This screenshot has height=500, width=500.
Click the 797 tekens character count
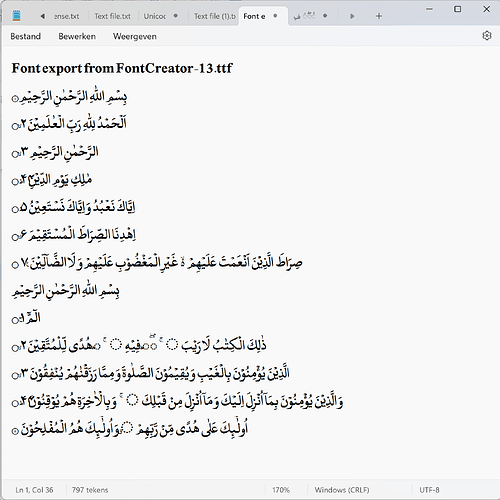pyautogui.click(x=90, y=490)
